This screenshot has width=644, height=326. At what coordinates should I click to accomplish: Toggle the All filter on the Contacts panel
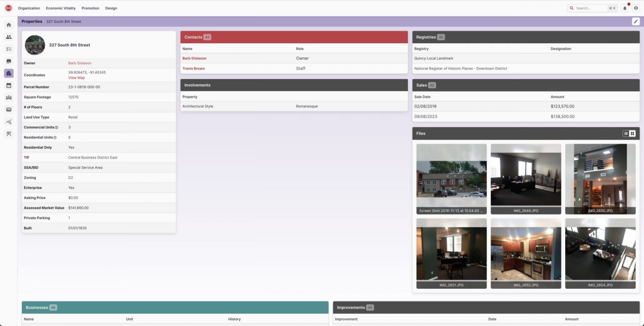208,37
